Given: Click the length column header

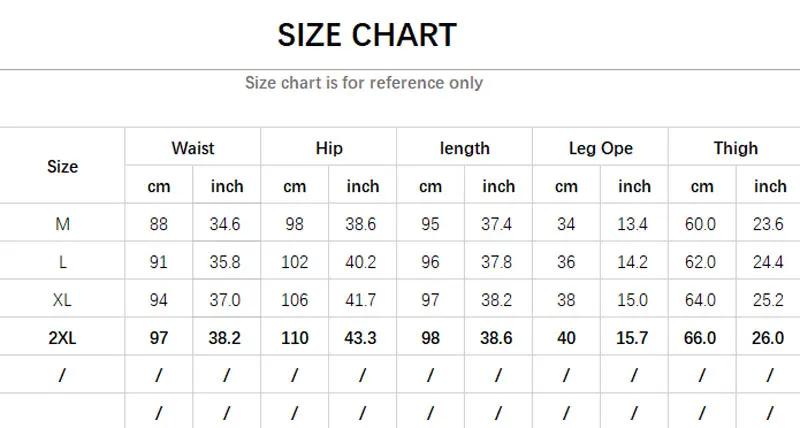Looking at the screenshot, I should 465,148.
